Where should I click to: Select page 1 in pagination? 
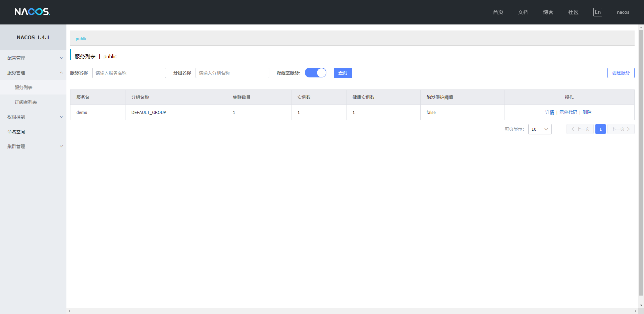[600, 129]
